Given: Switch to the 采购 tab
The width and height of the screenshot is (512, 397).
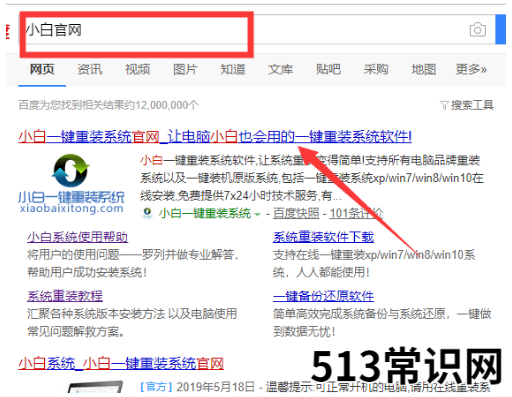Looking at the screenshot, I should click(376, 69).
